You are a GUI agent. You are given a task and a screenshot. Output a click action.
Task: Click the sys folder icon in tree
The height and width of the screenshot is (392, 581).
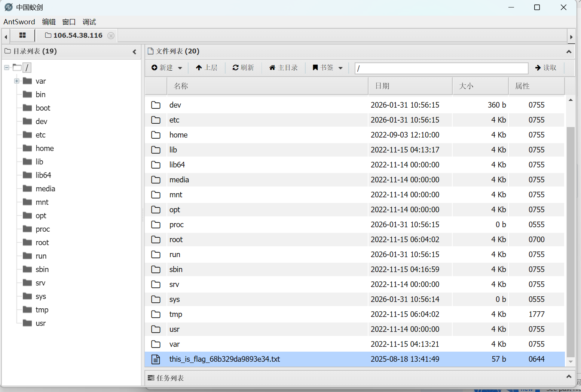(x=27, y=296)
